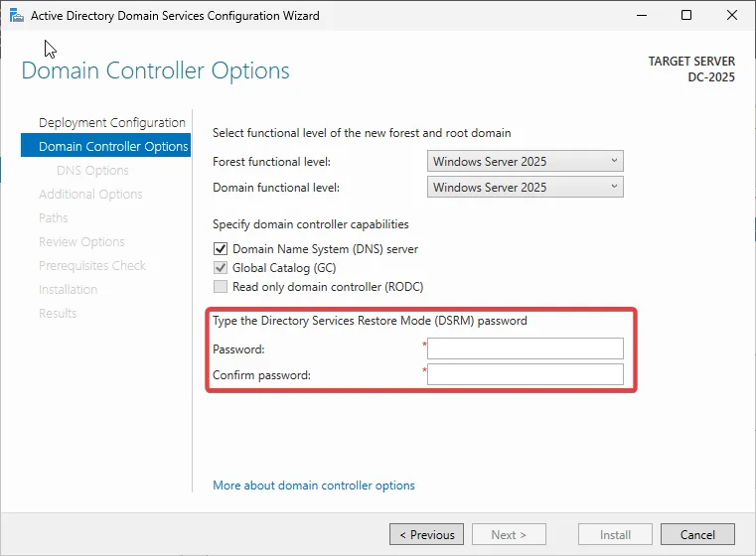Click the Next button
The height and width of the screenshot is (556, 756).
(x=510, y=534)
